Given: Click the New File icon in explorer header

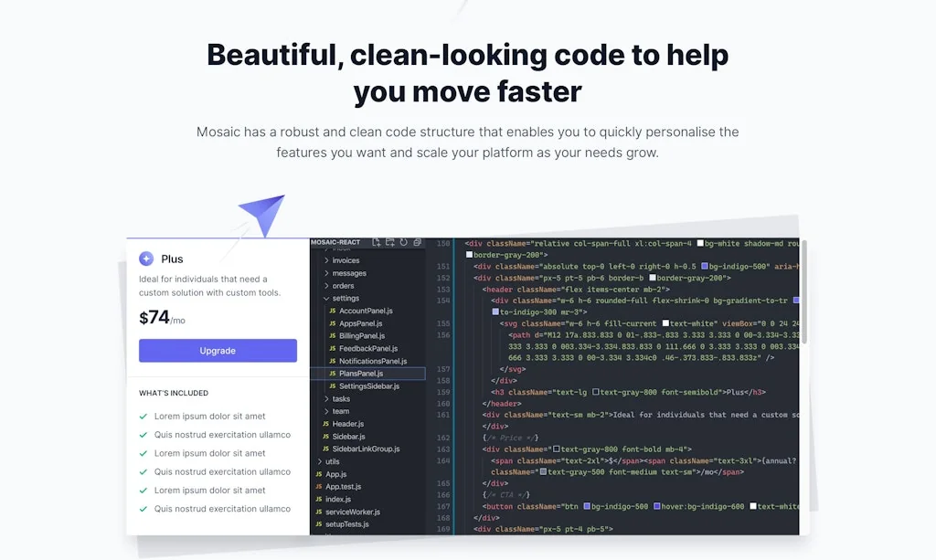Looking at the screenshot, I should pos(376,242).
